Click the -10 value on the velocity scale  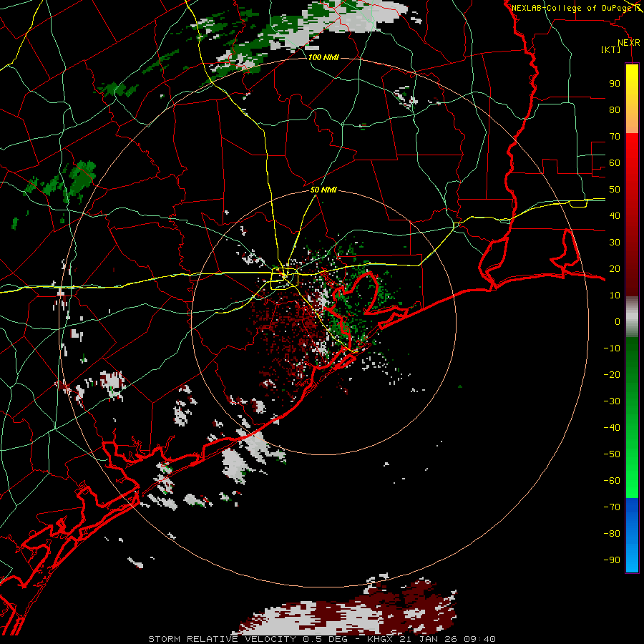click(x=612, y=348)
